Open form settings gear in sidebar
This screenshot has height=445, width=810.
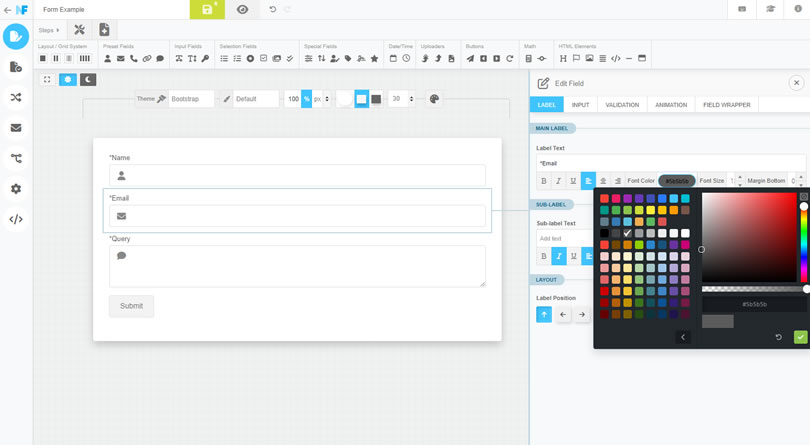tap(16, 189)
